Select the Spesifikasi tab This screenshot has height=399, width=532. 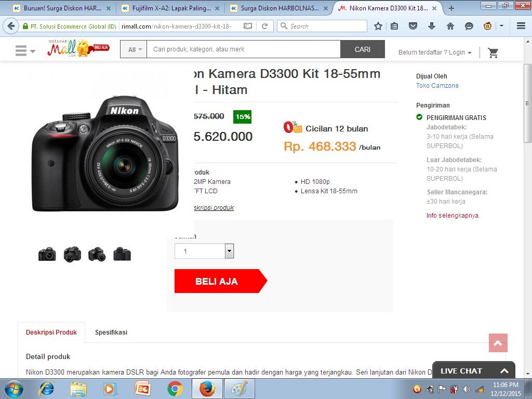(x=111, y=332)
